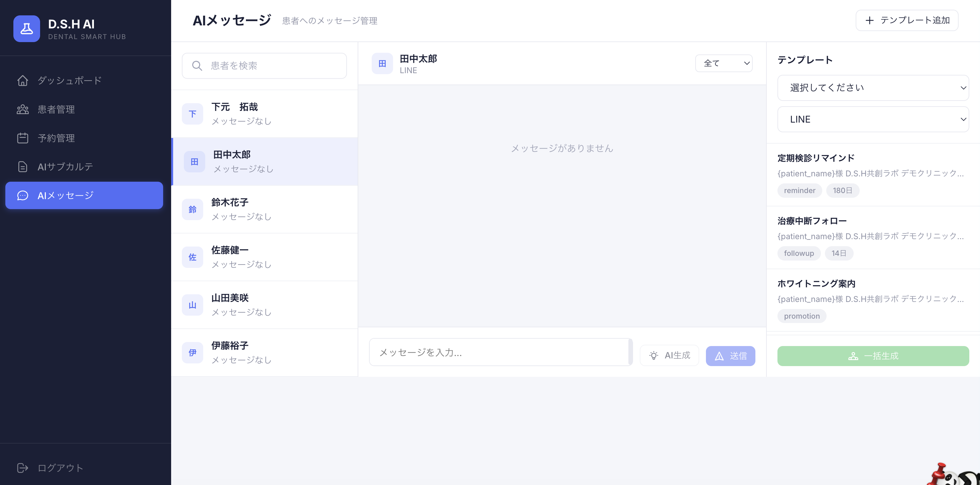Click the followup tag
This screenshot has width=980, height=485.
799,253
